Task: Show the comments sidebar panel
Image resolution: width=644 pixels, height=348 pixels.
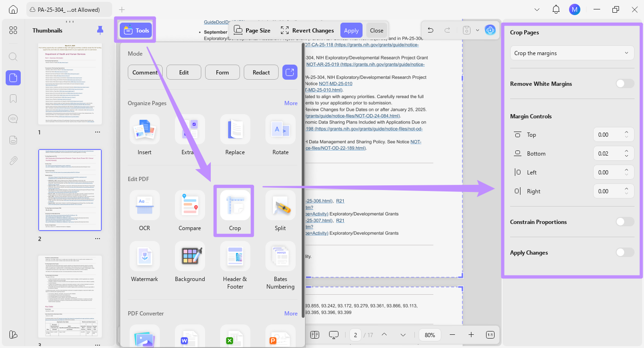Action: point(13,119)
